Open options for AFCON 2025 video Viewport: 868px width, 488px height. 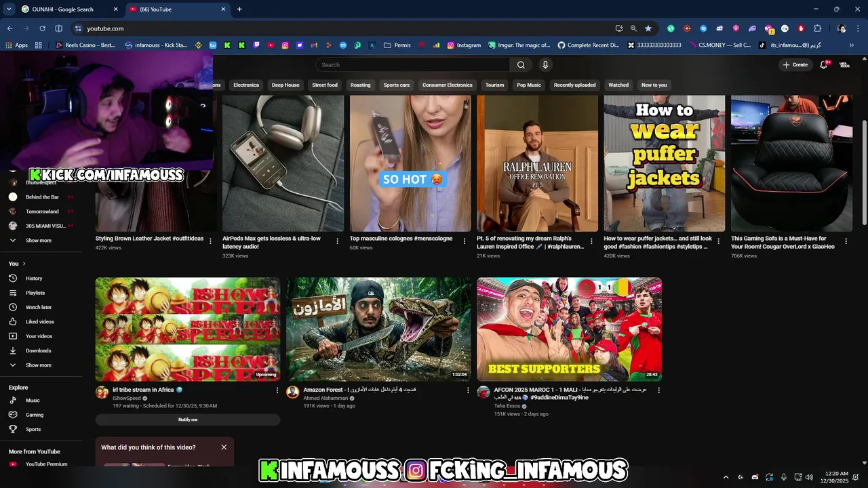click(x=658, y=390)
